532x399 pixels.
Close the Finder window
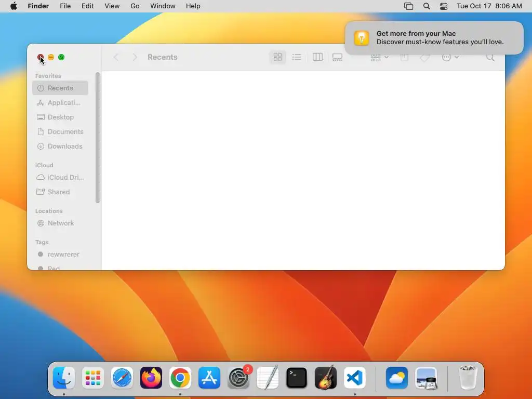click(x=41, y=57)
